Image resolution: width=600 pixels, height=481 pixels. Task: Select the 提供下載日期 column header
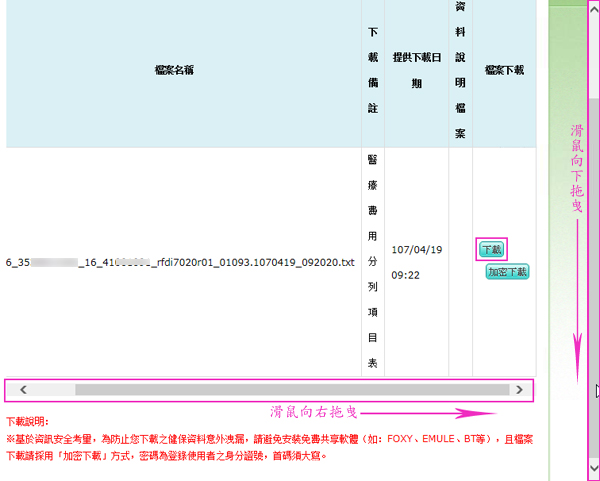pos(417,71)
